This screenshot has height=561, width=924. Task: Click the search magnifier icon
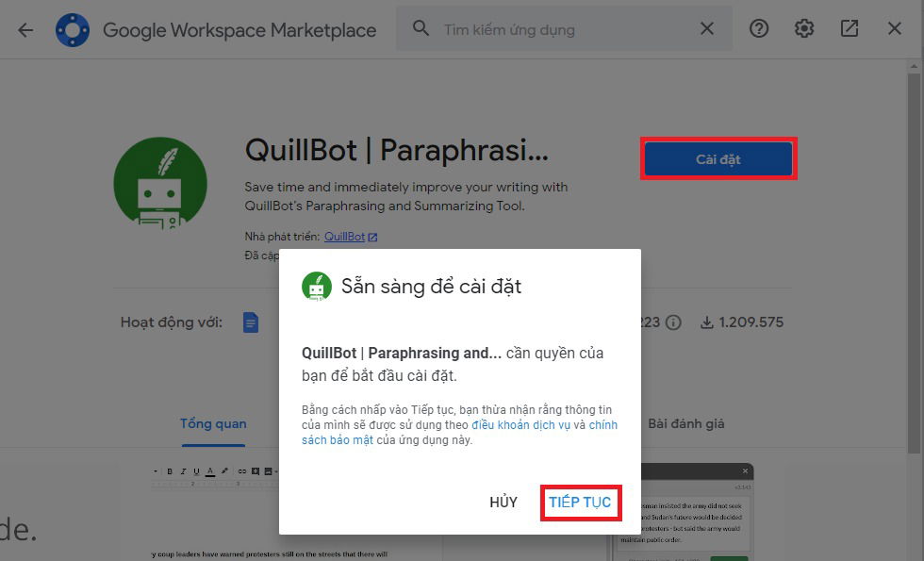[421, 28]
